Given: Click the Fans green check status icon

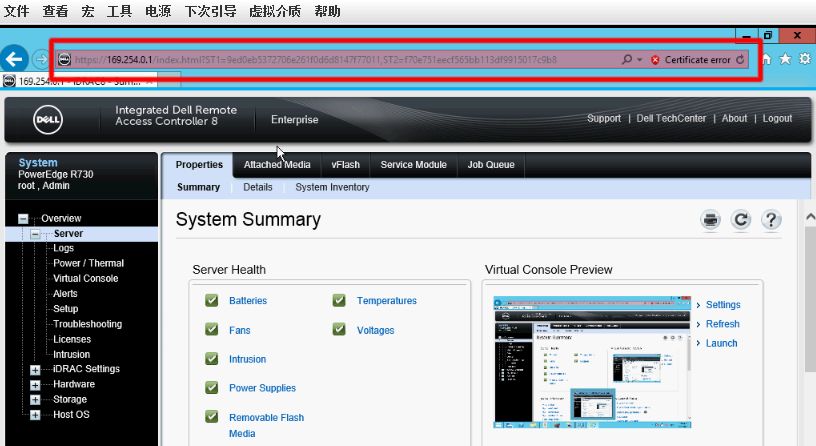Looking at the screenshot, I should pos(211,329).
